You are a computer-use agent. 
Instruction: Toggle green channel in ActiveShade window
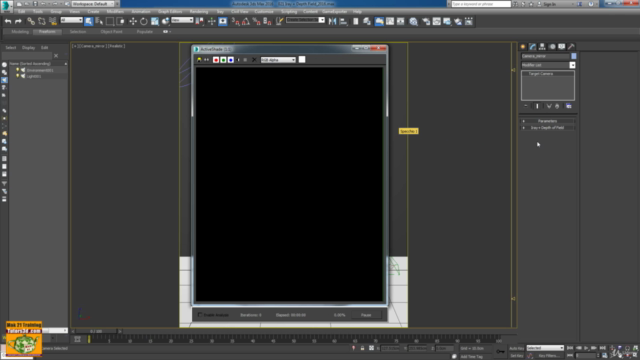pyautogui.click(x=223, y=60)
